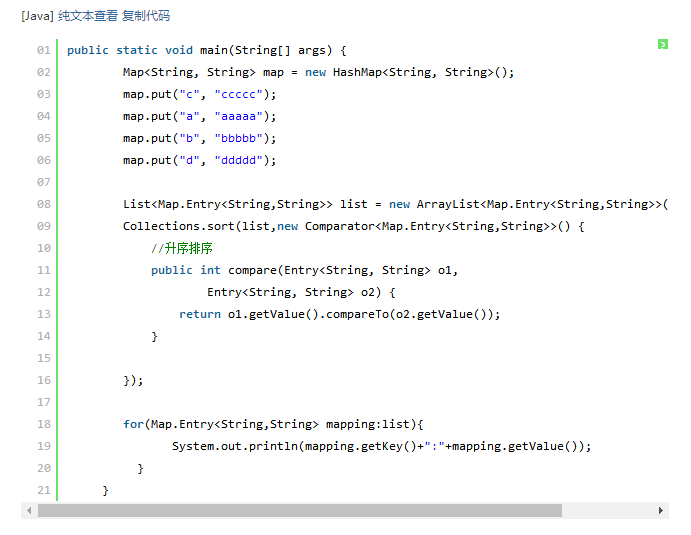Click line number 13
691x535 pixels.
44,314
